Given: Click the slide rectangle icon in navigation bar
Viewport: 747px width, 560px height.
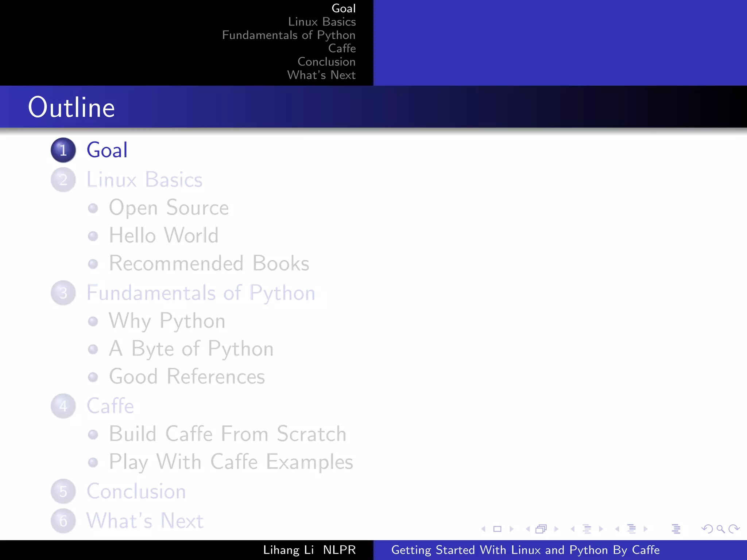Looking at the screenshot, I should pyautogui.click(x=497, y=529).
